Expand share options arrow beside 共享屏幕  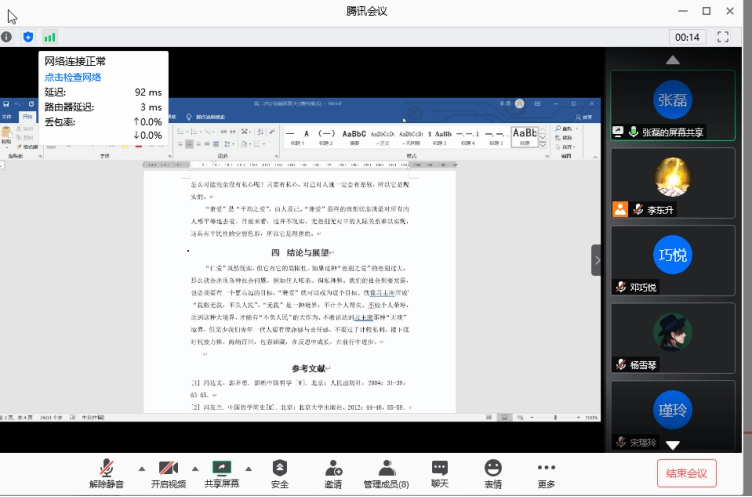[x=249, y=468]
